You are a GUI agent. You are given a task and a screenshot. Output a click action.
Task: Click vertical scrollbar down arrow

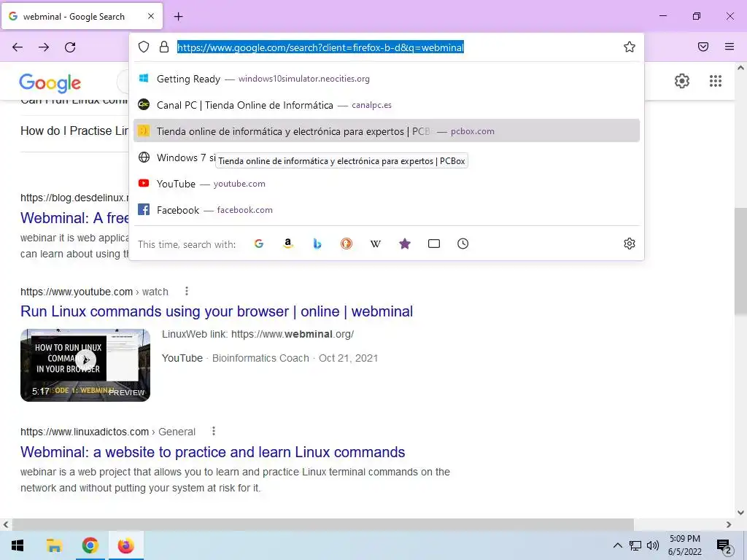point(740,513)
